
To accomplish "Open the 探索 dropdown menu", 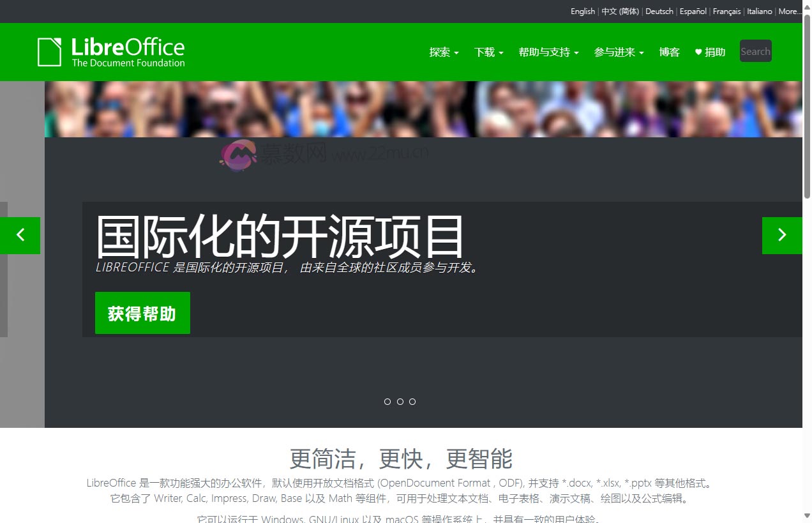I will [444, 52].
